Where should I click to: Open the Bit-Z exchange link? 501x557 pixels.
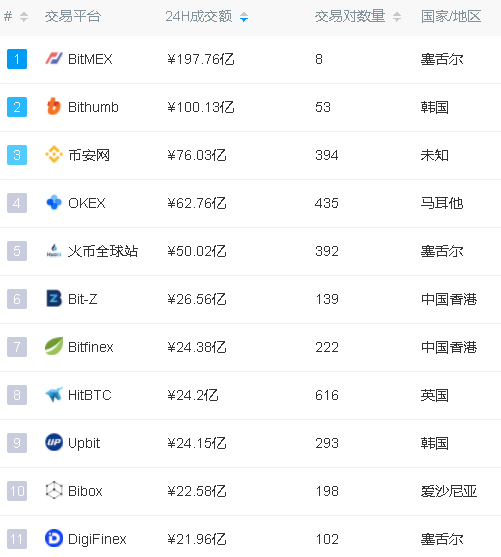click(x=82, y=299)
